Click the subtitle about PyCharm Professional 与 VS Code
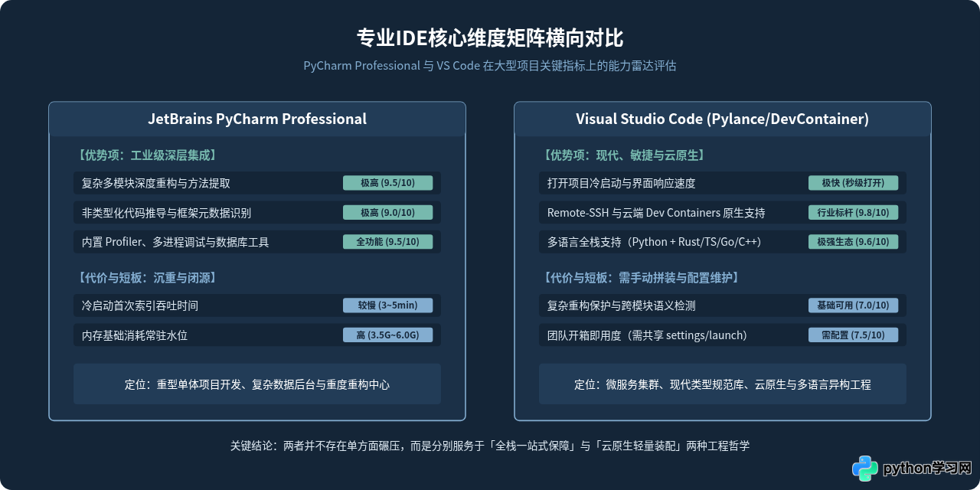 coord(490,66)
